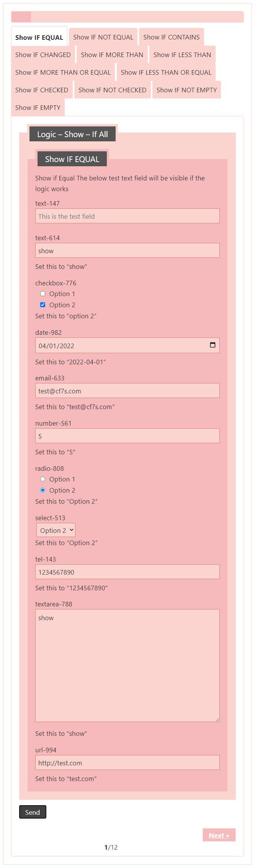
Task: Click the form progress bar
Action: pos(127,17)
